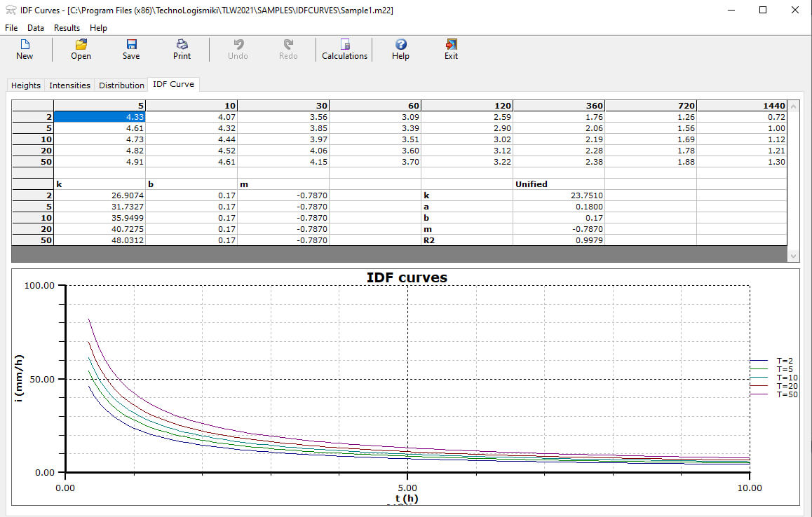The image size is (812, 517).
Task: Open the Data menu
Action: point(36,28)
